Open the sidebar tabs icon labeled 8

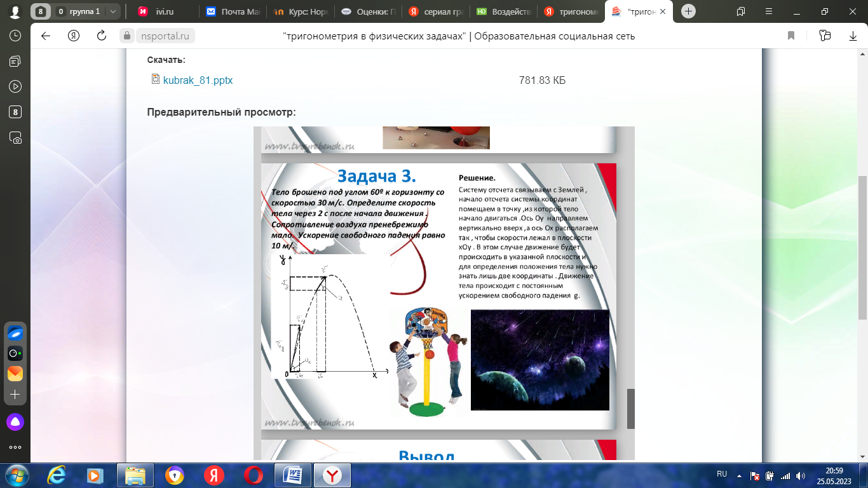[x=15, y=112]
